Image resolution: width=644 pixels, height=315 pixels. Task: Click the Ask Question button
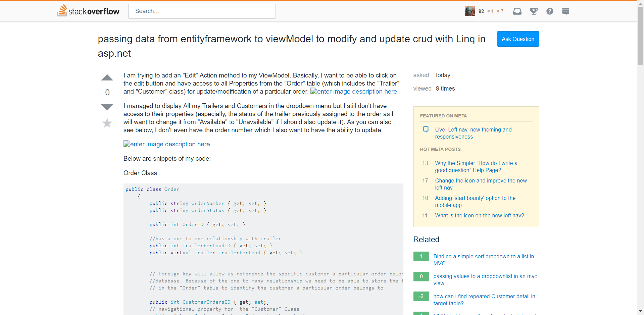518,39
